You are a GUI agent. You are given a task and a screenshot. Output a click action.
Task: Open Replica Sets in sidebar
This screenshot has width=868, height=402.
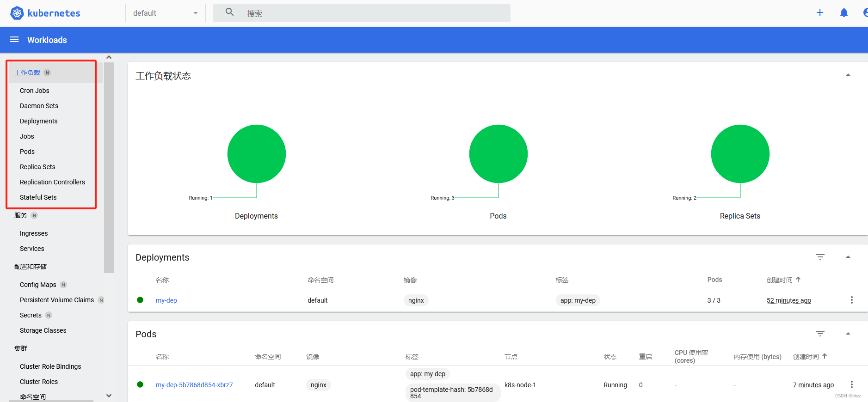tap(37, 167)
